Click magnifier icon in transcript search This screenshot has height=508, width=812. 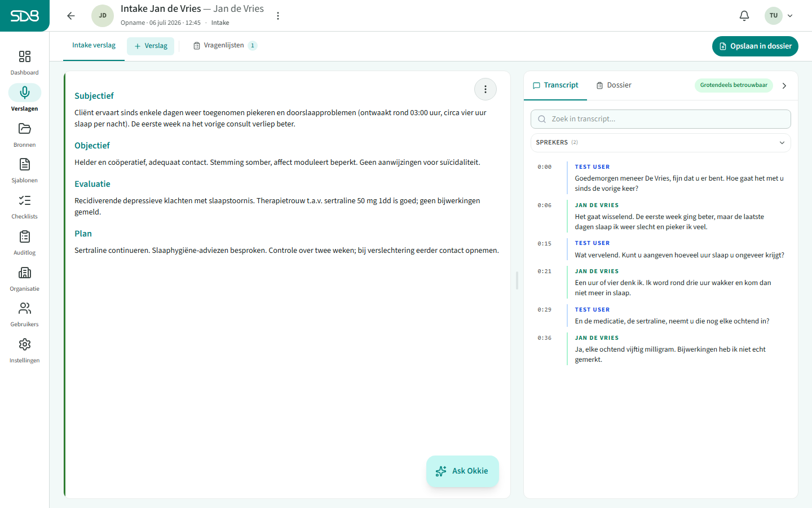[x=542, y=119]
